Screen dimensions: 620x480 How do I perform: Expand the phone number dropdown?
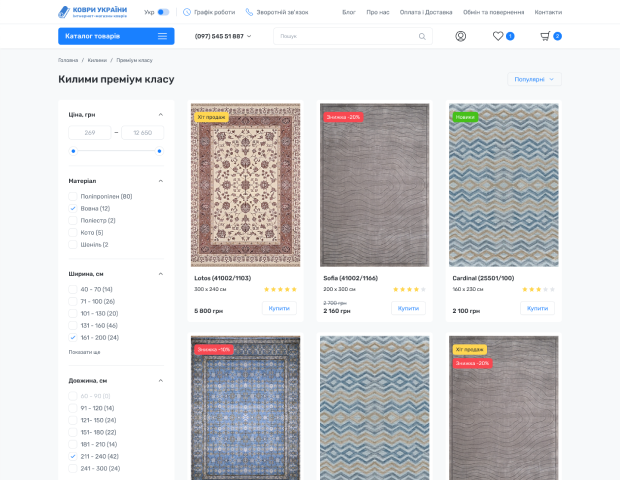coord(249,36)
